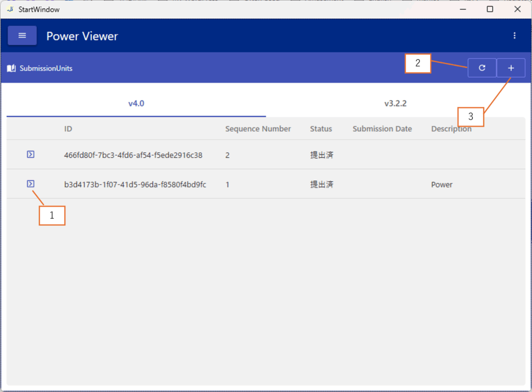
Task: Maximize the StartWindow window
Action: 490,9
